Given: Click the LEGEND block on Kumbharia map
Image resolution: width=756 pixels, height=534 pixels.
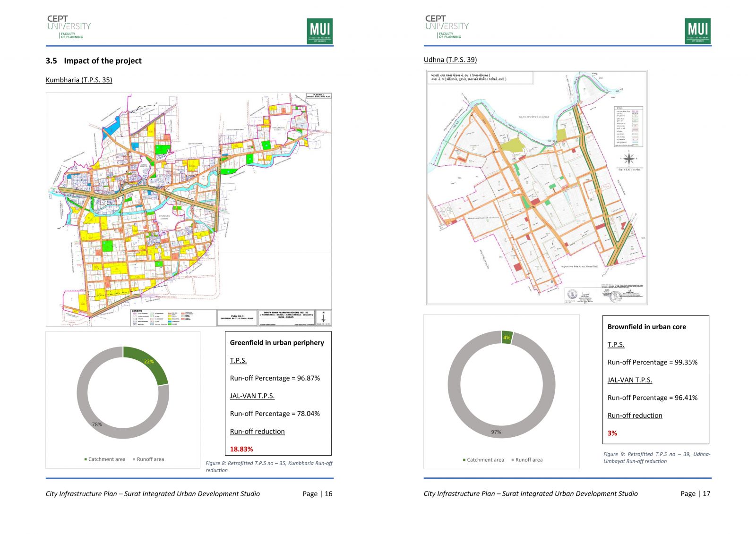Looking at the screenshot, I should click(x=172, y=318).
